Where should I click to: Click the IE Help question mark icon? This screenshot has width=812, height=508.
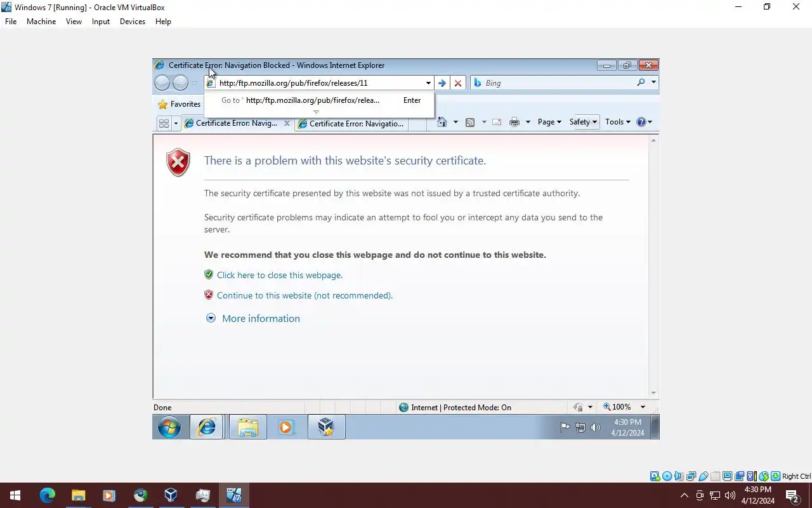pos(641,122)
